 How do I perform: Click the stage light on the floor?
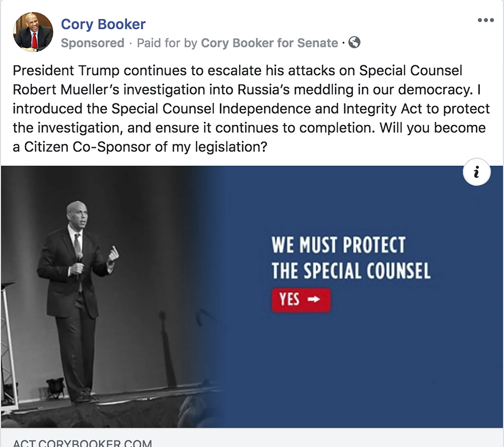coord(55,388)
